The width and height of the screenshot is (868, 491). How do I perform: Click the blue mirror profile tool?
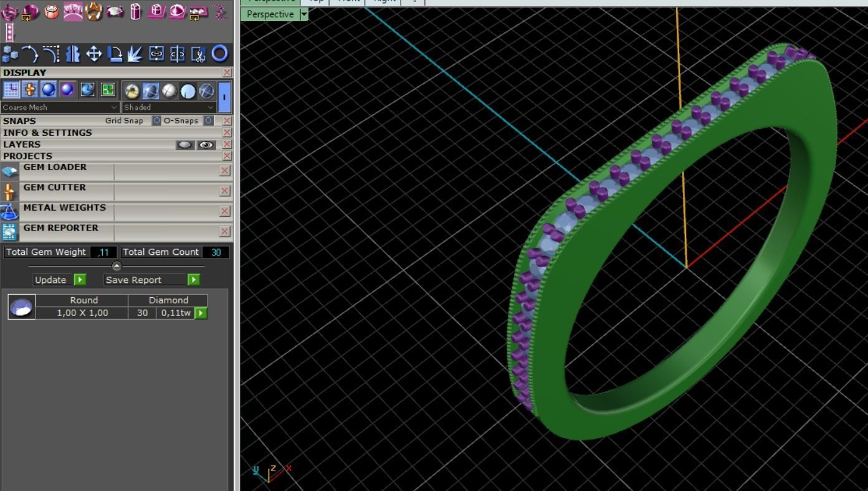(x=72, y=54)
